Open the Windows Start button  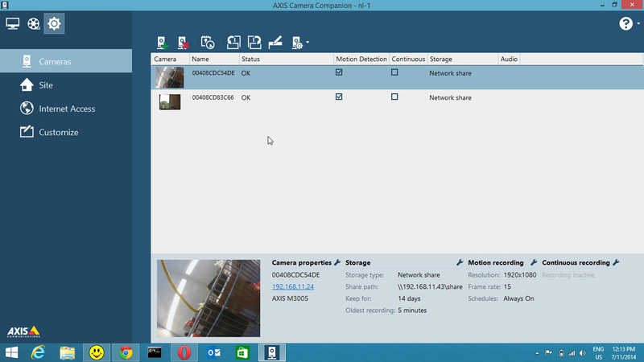pos(11,352)
